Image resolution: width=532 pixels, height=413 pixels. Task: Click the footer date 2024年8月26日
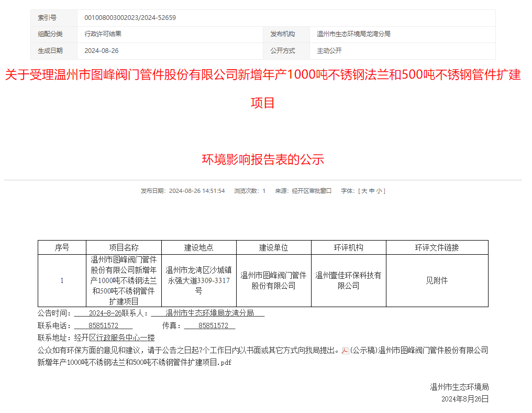coord(465,399)
